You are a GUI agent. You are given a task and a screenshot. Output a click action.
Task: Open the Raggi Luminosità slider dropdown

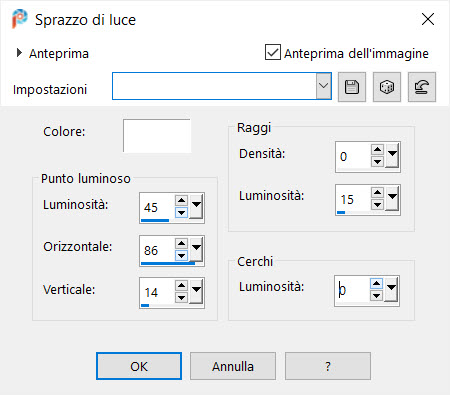(392, 199)
